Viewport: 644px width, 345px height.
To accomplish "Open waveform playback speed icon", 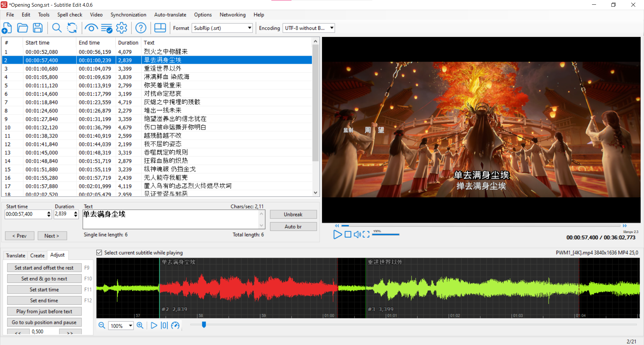I will point(175,326).
